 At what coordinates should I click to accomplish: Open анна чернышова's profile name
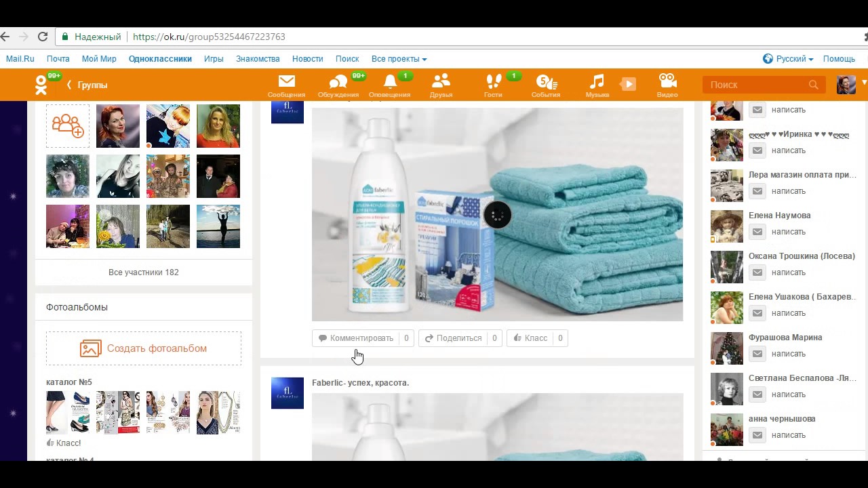point(782,419)
